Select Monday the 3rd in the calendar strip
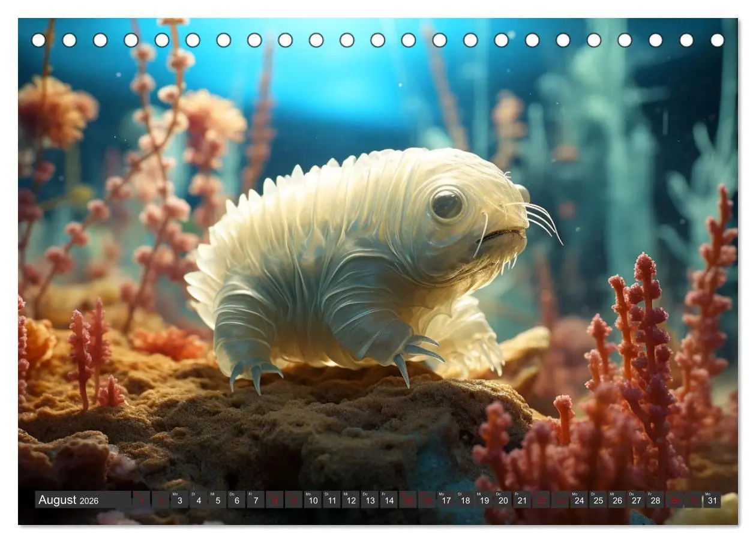 click(x=179, y=500)
